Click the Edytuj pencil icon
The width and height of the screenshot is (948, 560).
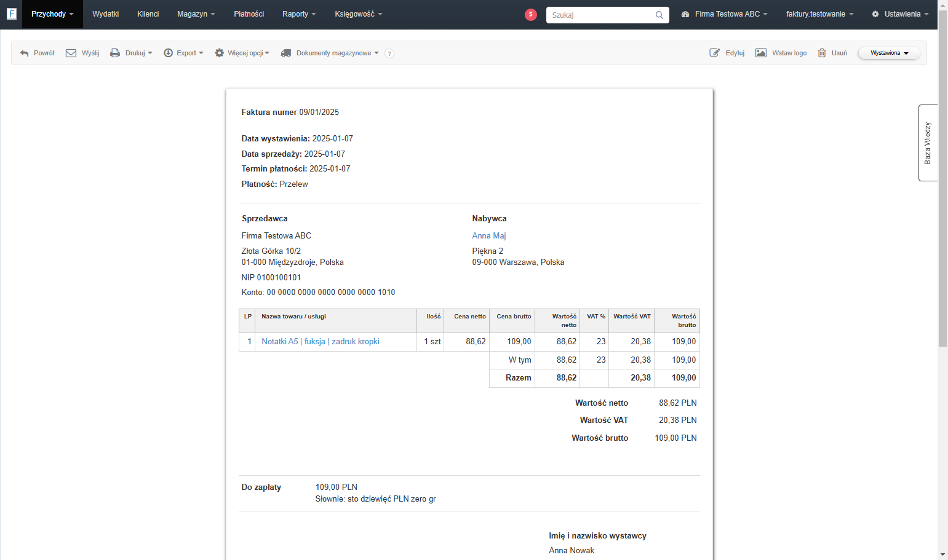click(715, 53)
